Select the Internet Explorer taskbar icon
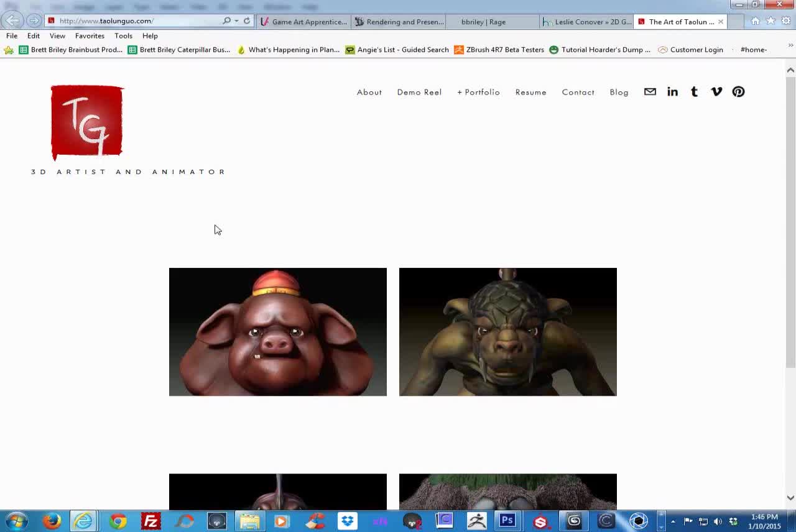This screenshot has height=532, width=796. pos(83,521)
